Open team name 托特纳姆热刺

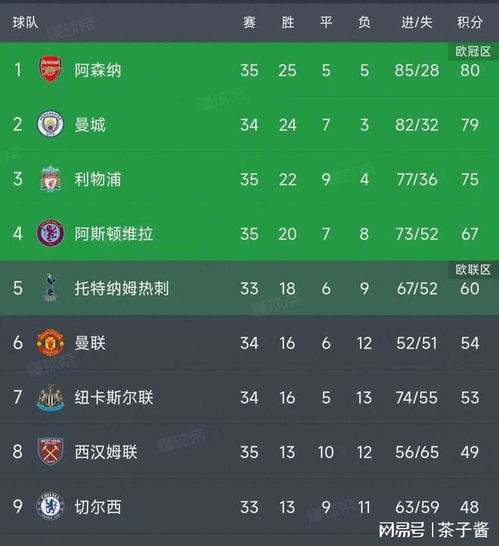tap(122, 288)
